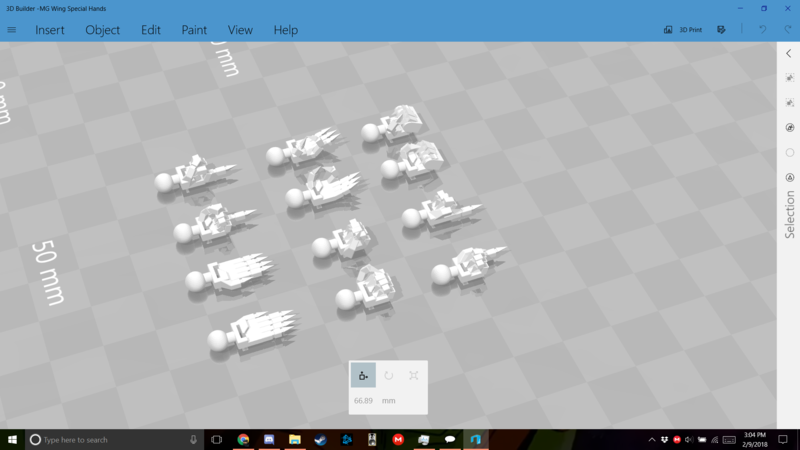Image resolution: width=800 pixels, height=450 pixels.
Task: Select the Rotate tool in floating toolbar
Action: click(389, 375)
